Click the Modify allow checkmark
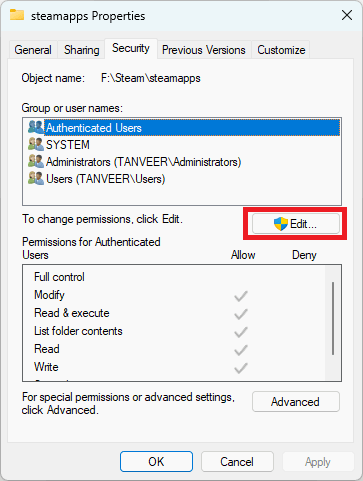 click(241, 296)
